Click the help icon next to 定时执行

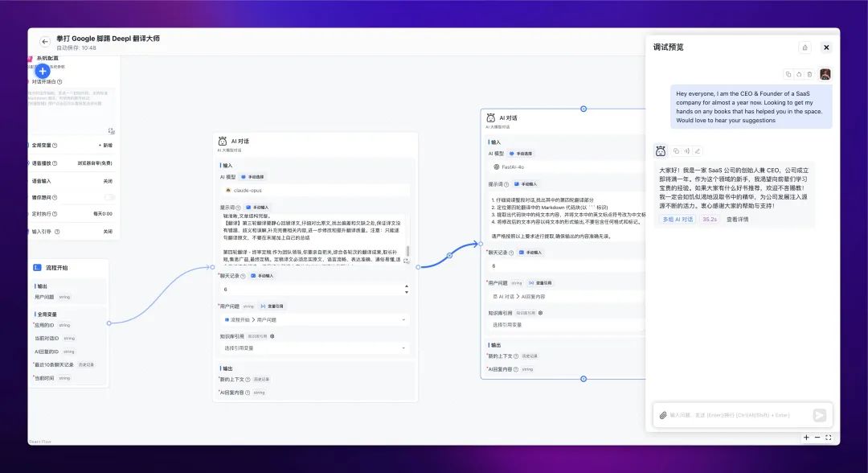[55, 214]
